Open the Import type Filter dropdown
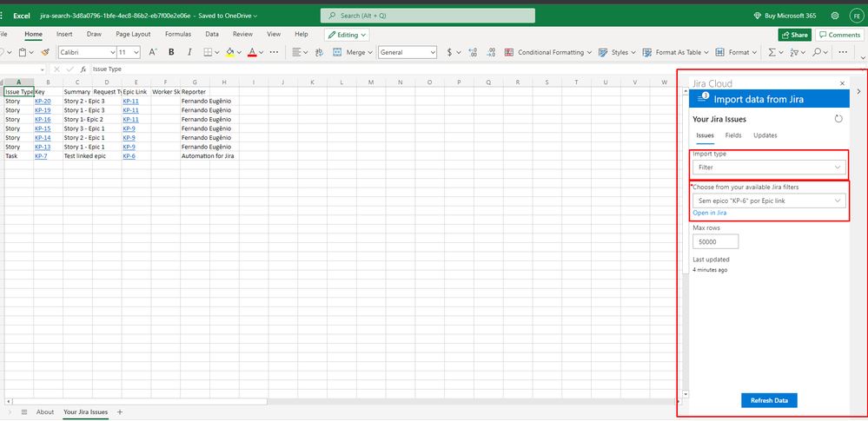 (769, 167)
